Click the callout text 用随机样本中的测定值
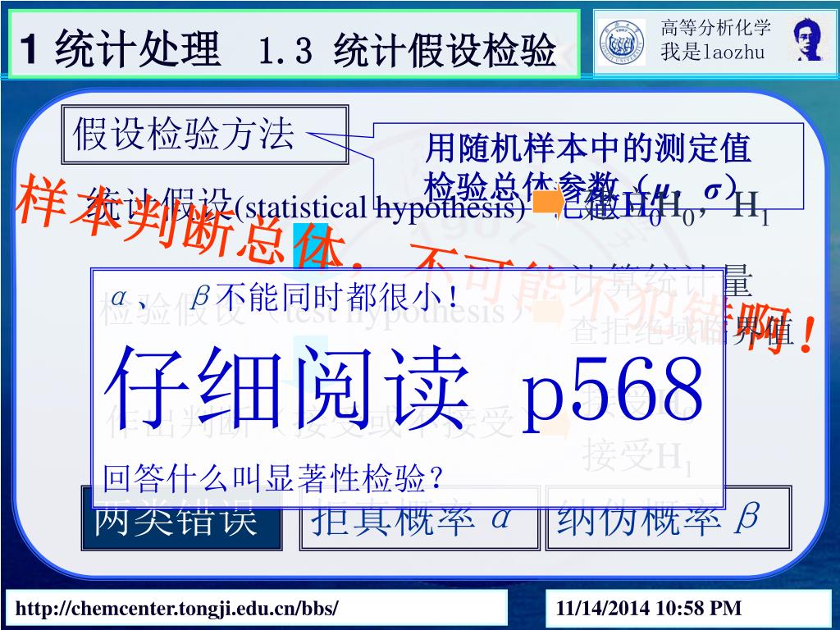This screenshot has width=840, height=630. coord(587,148)
